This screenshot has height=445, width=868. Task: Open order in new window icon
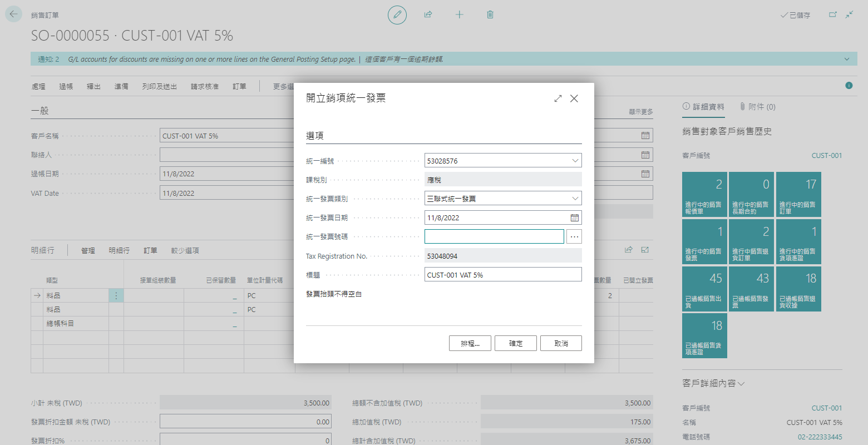(x=833, y=14)
